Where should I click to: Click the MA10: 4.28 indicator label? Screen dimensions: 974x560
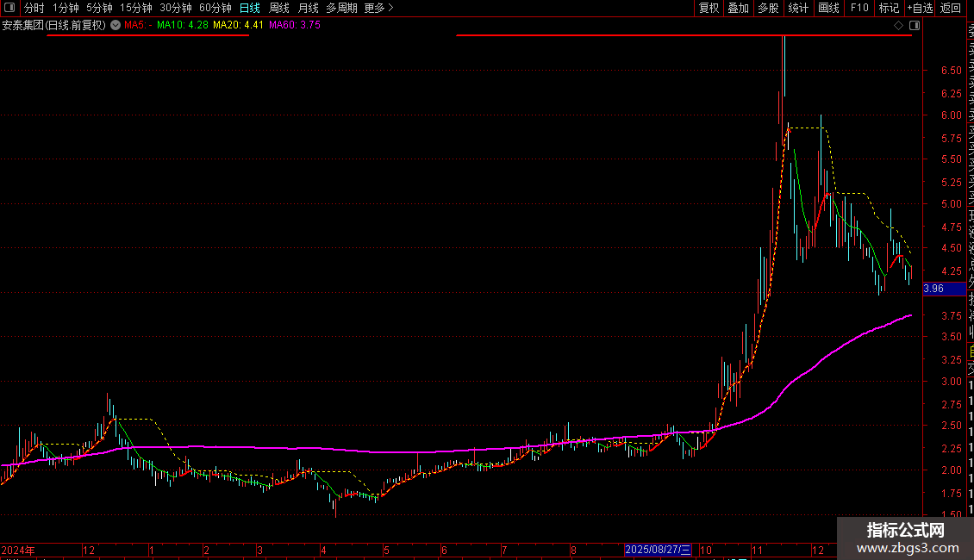point(183,26)
